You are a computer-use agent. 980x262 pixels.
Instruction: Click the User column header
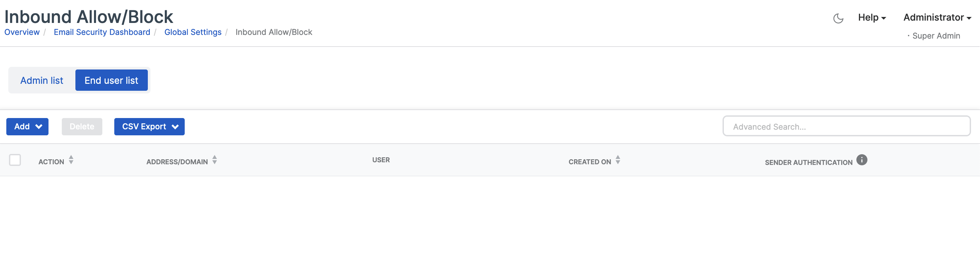click(x=381, y=160)
